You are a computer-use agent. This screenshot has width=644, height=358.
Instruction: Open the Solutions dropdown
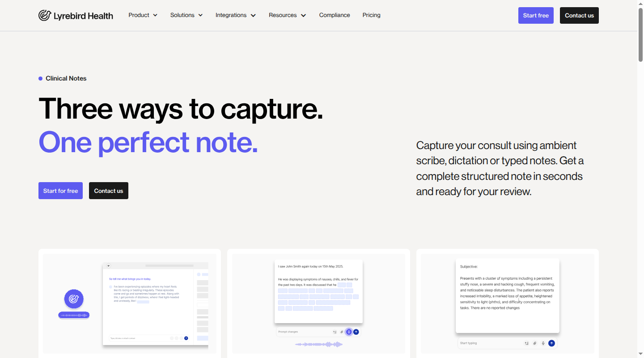tap(186, 15)
